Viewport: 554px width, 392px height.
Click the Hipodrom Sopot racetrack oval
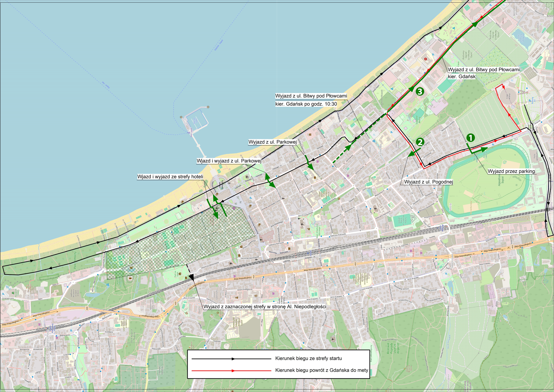pyautogui.click(x=487, y=181)
